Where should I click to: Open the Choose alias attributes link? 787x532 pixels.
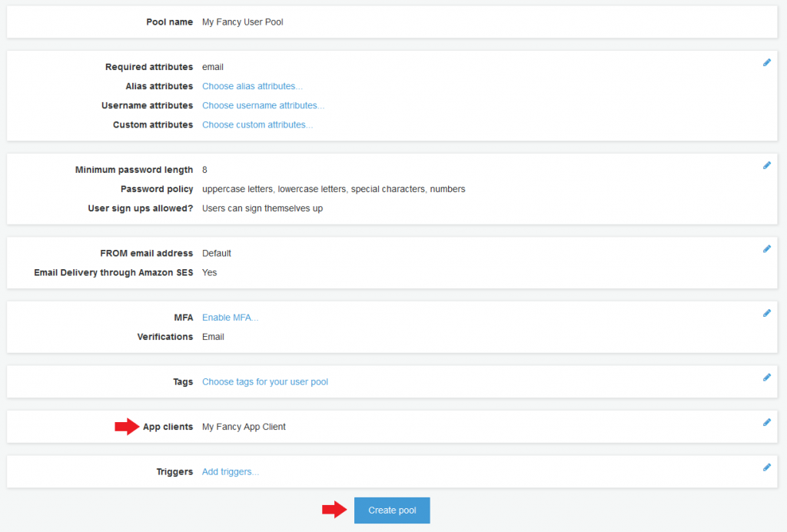click(x=252, y=87)
